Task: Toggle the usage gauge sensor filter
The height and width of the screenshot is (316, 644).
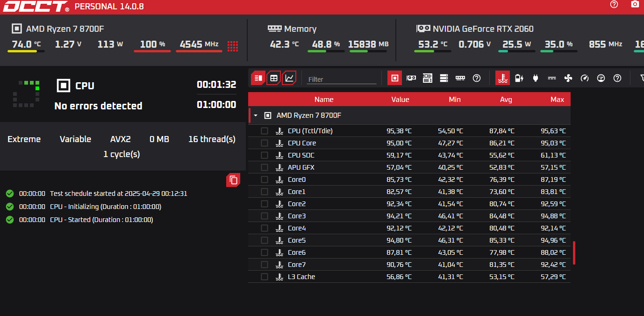Action: 601,78
